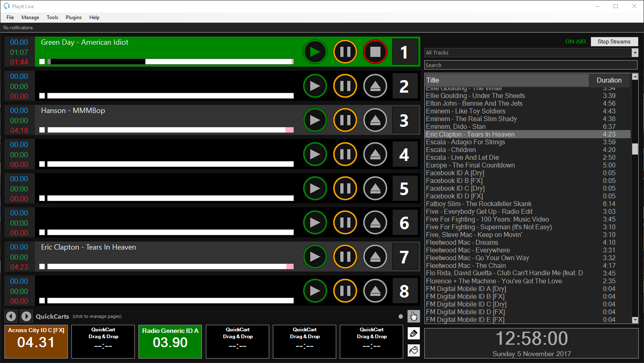
Task: Play Eric Clapton in player 7
Action: pos(315,257)
